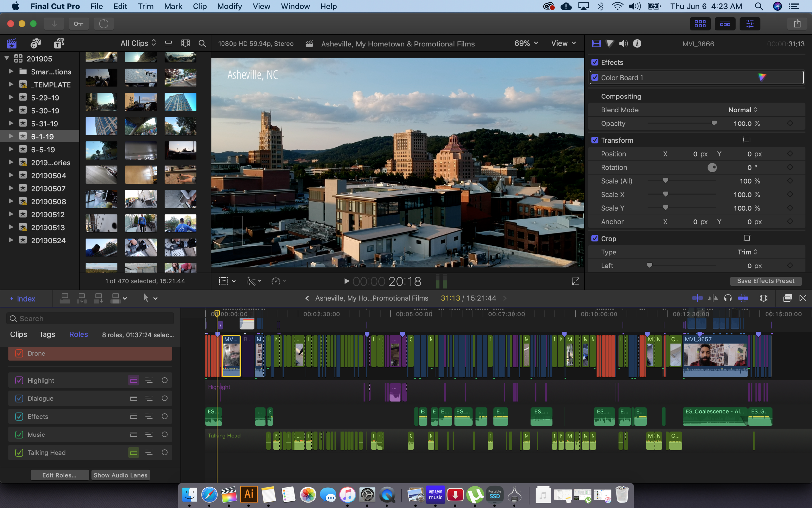
Task: Click the Scale (All) slider handle
Action: pyautogui.click(x=666, y=181)
